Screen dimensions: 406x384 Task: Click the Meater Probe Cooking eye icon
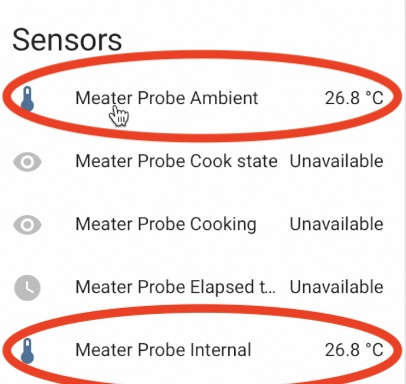27,224
